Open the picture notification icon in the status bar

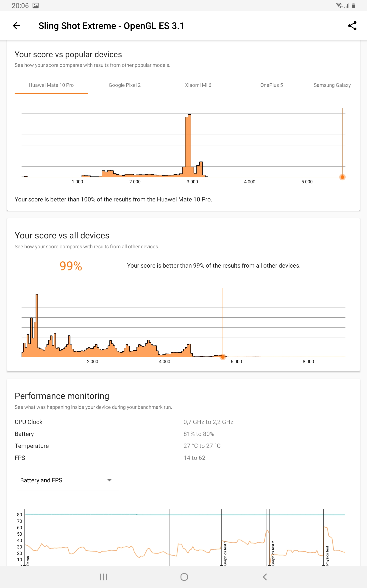(x=36, y=5)
